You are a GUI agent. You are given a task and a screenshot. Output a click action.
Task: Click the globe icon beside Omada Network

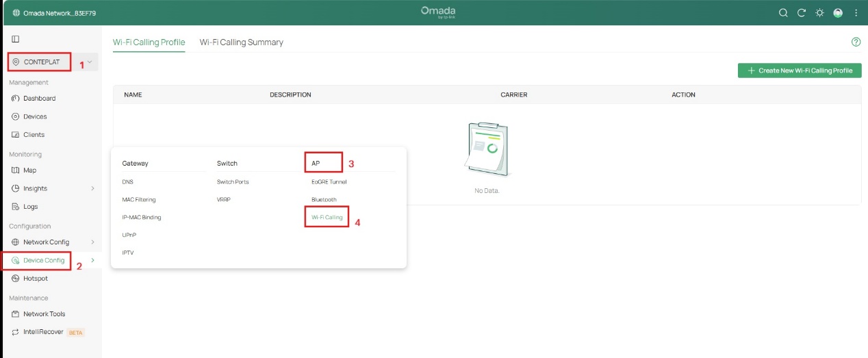tap(16, 13)
